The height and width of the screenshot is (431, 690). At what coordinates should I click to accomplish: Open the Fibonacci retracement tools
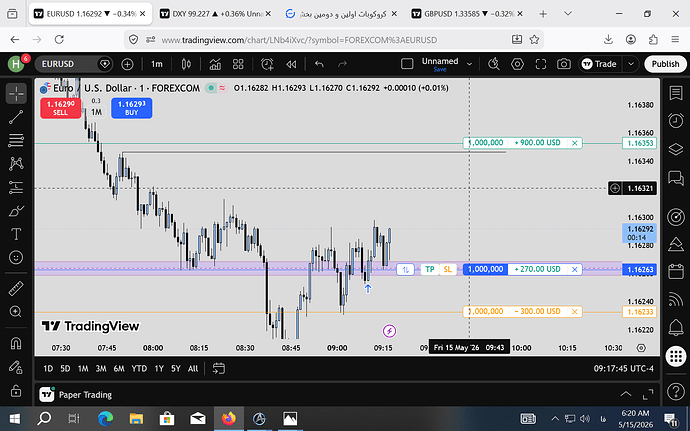pos(16,140)
